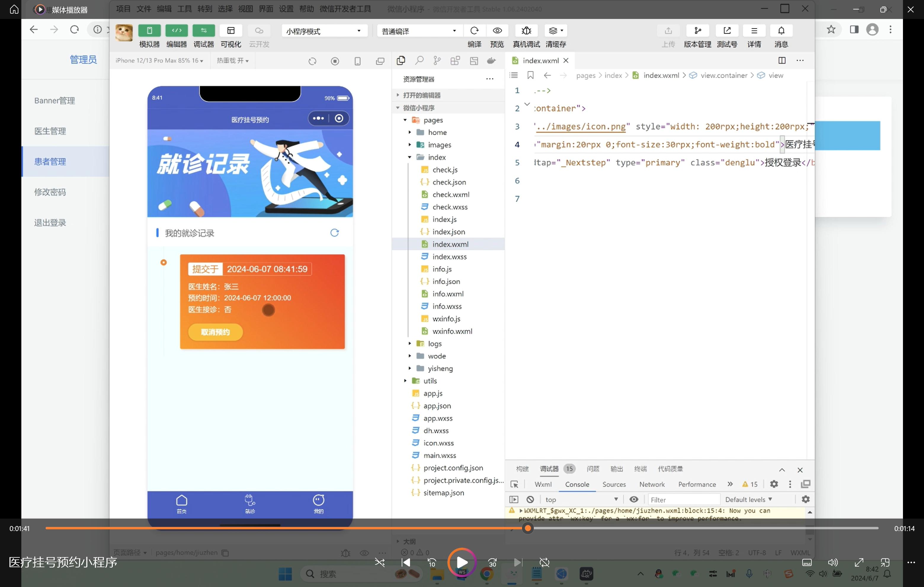This screenshot has height=587, width=924.
Task: Refresh 我的就诊记录 list
Action: point(334,233)
